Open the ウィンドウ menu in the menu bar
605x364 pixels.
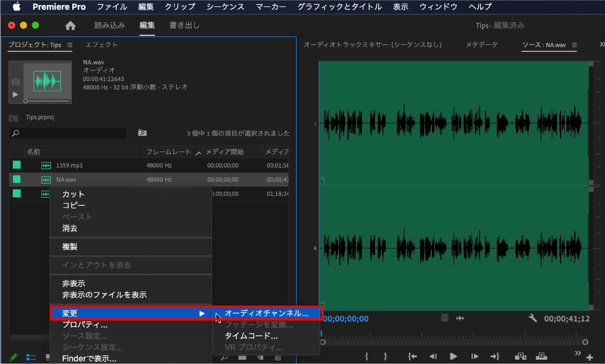pos(438,7)
